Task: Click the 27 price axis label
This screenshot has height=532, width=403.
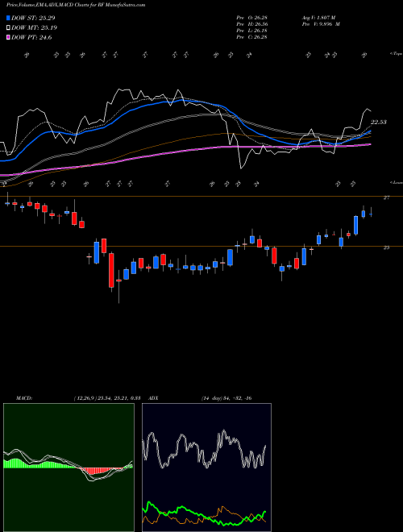Action: pyautogui.click(x=386, y=197)
